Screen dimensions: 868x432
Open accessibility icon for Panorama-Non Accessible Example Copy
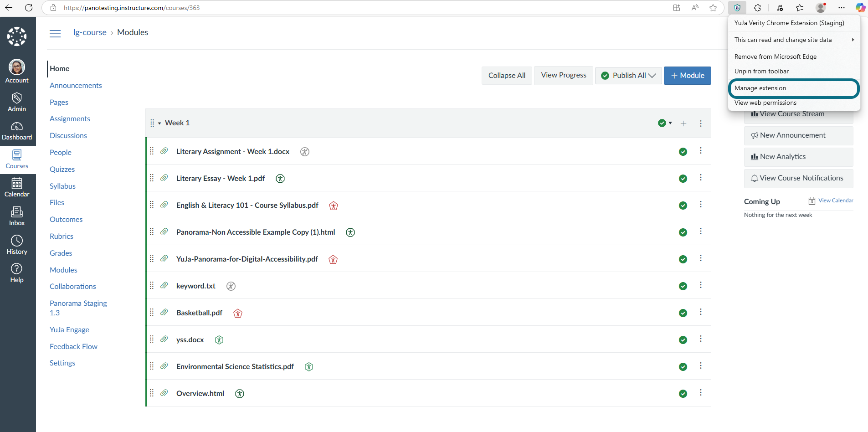point(350,232)
